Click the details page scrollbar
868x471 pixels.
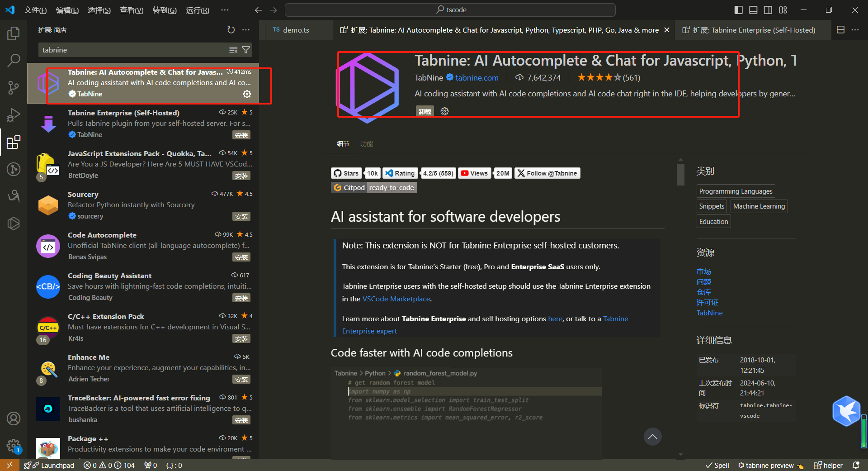(x=680, y=174)
